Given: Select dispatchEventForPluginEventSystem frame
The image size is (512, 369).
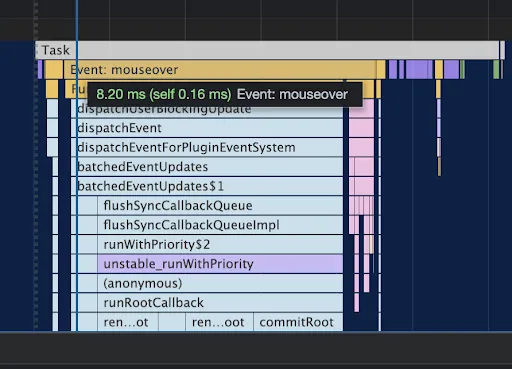Looking at the screenshot, I should [207, 147].
